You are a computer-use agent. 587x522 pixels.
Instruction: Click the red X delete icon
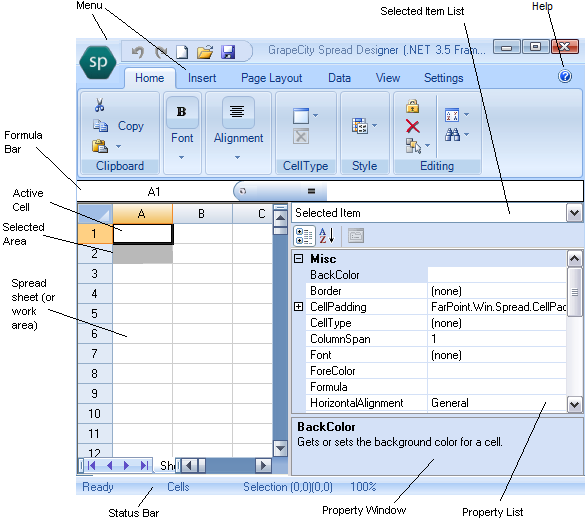413,126
